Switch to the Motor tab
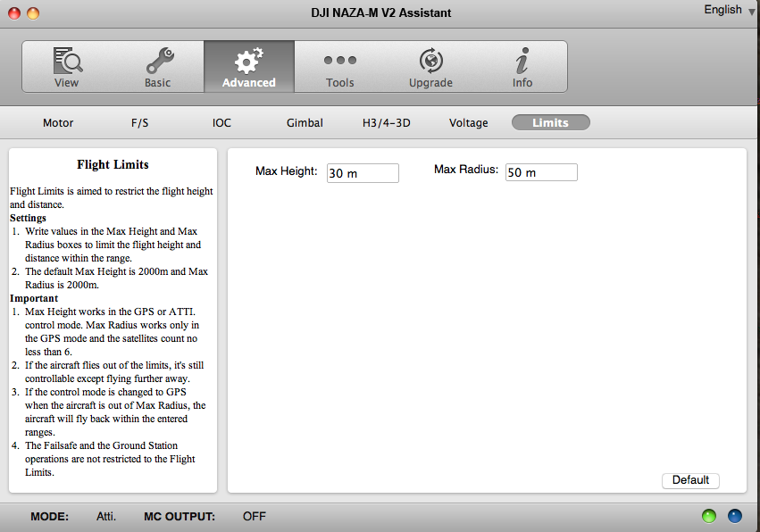Screen dimensions: 760x532 (58, 123)
